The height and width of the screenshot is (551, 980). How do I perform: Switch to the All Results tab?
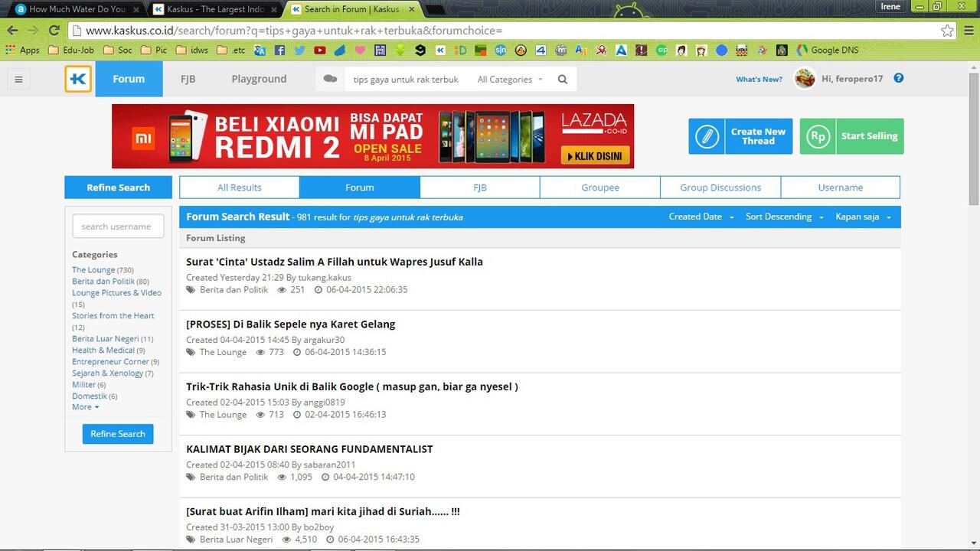tap(240, 187)
